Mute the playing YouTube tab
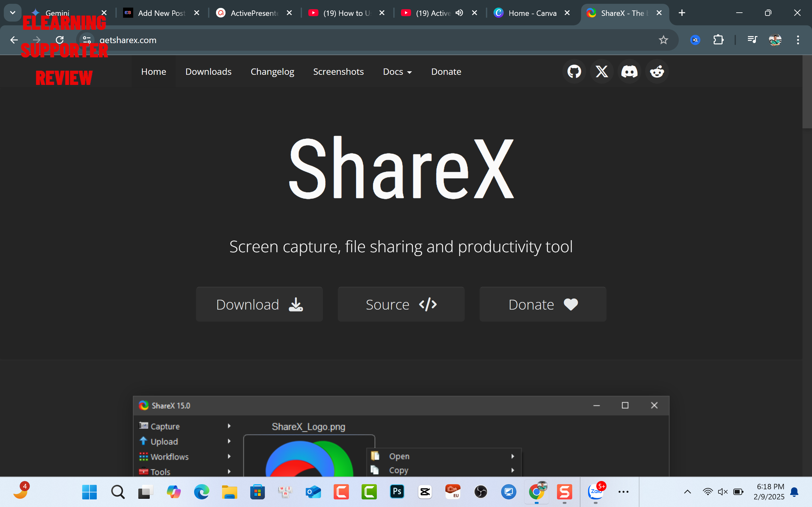 point(459,13)
